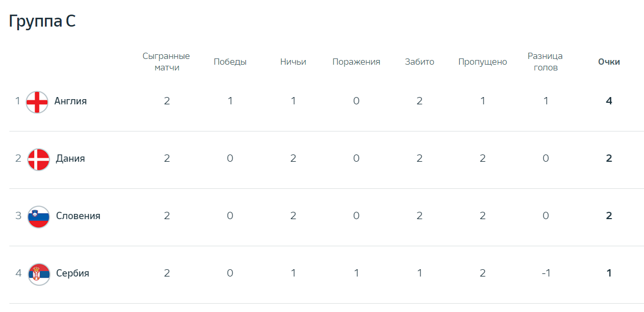The height and width of the screenshot is (312, 644).
Task: Click Serbia's goal difference value -1
Action: pos(545,273)
